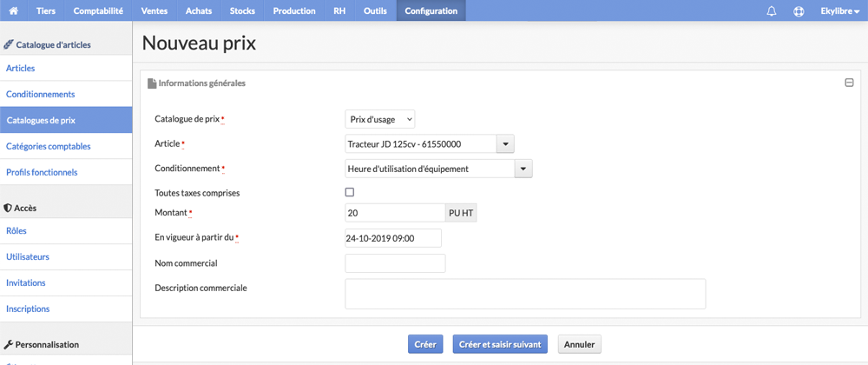Open the Ekylibre user menu
Viewport: 868px width, 365px height.
(x=839, y=10)
